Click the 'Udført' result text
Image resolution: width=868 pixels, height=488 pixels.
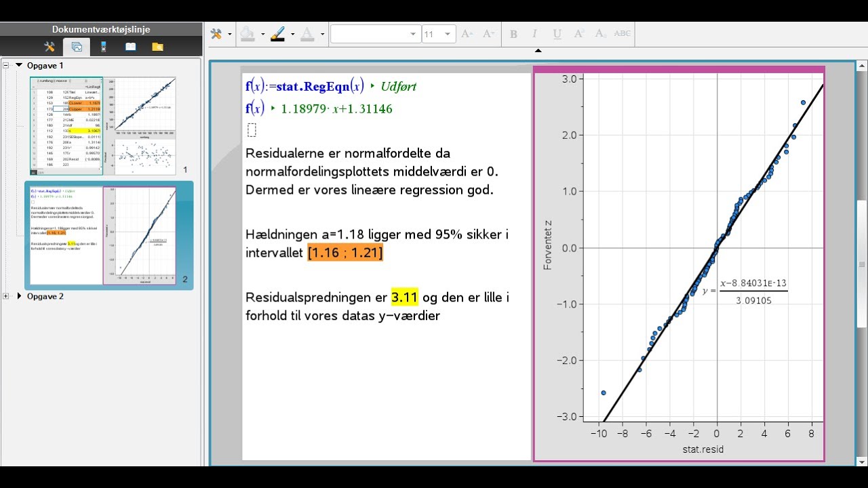pyautogui.click(x=399, y=86)
